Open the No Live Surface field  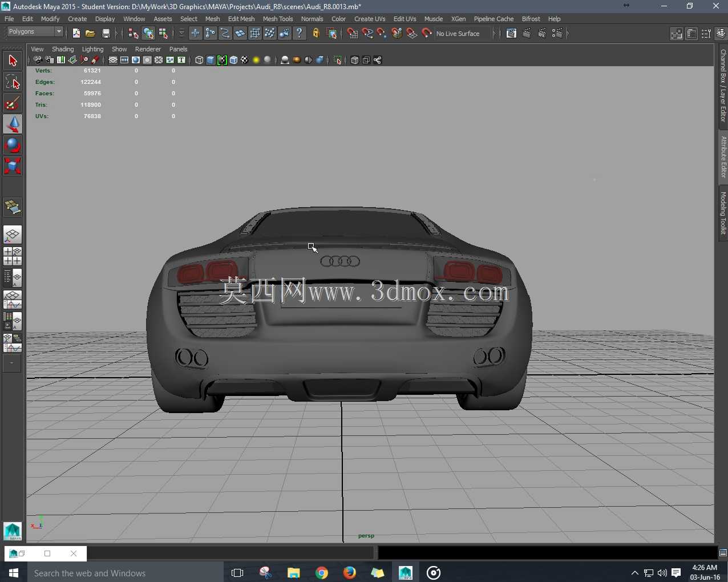click(463, 34)
